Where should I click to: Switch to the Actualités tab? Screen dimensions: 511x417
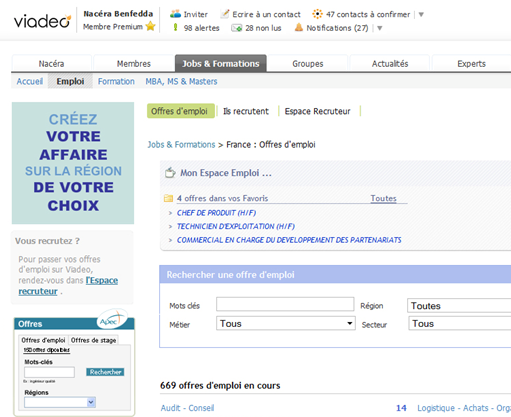(x=390, y=63)
